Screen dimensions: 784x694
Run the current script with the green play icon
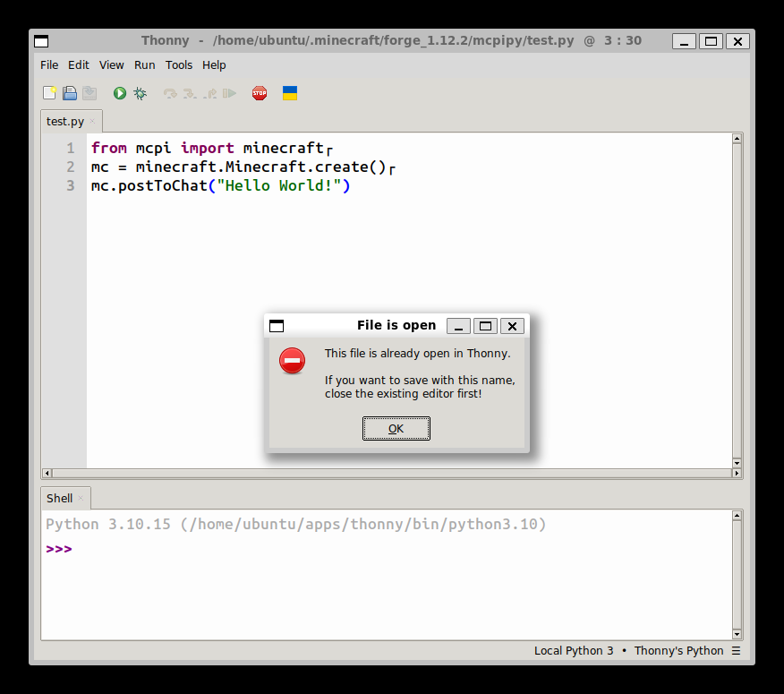120,93
